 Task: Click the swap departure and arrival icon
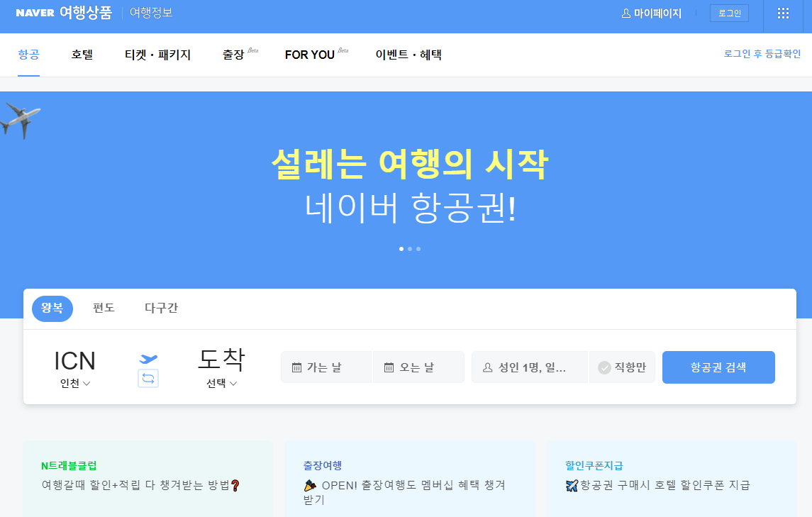click(148, 378)
